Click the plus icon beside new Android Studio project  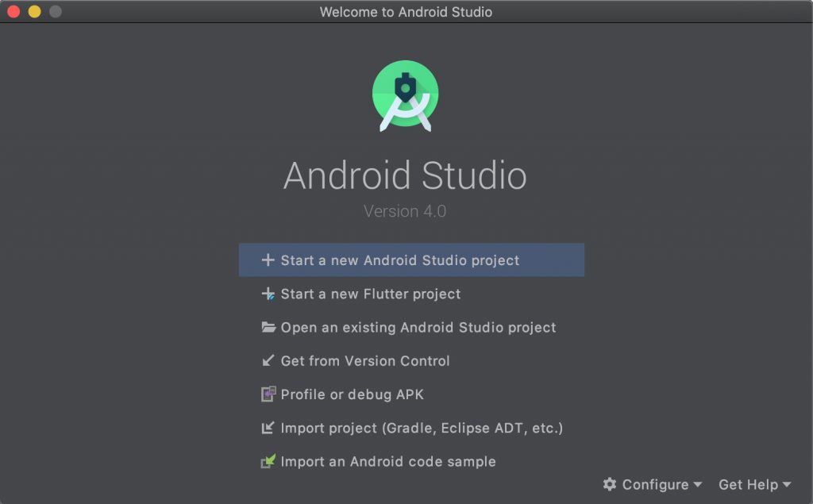point(268,260)
